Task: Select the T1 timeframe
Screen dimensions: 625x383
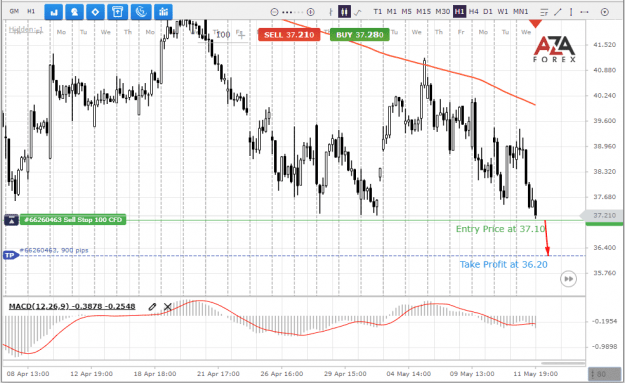Action: [x=377, y=12]
